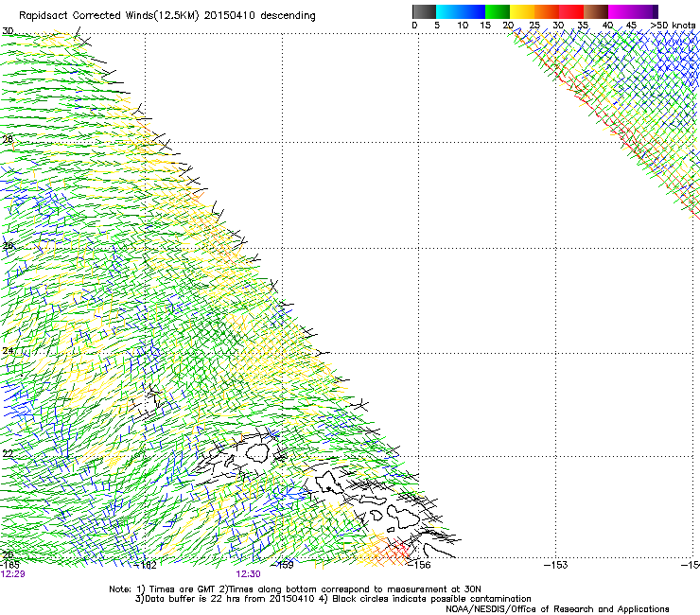Viewport: 700px width, 615px height.
Task: Click the yellow 20-25 knots legend swatch
Action: click(x=522, y=11)
